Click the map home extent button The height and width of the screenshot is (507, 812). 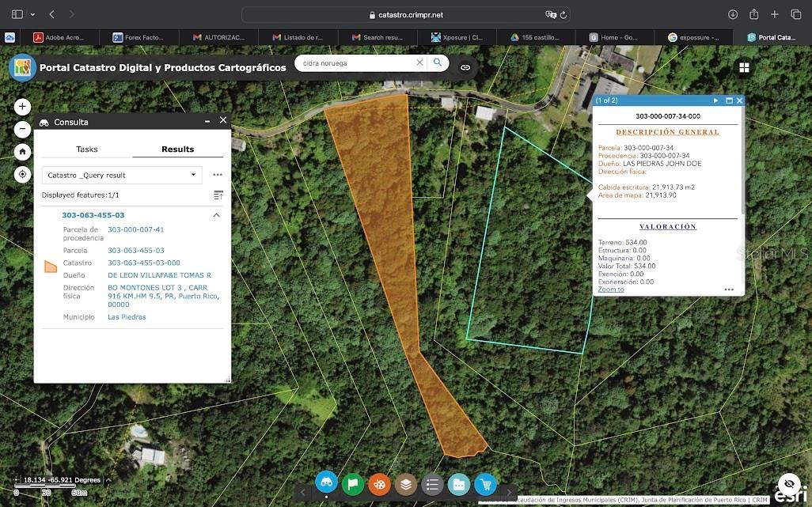(22, 152)
